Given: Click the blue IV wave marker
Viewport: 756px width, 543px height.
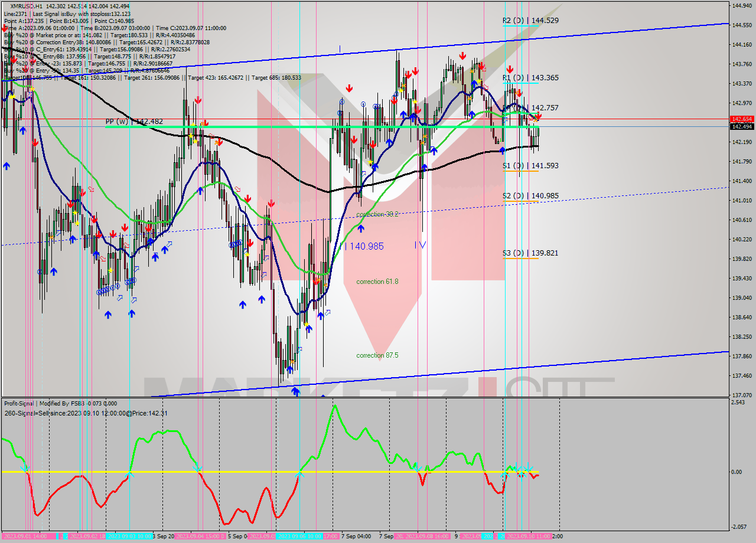Looking at the screenshot, I should (420, 244).
